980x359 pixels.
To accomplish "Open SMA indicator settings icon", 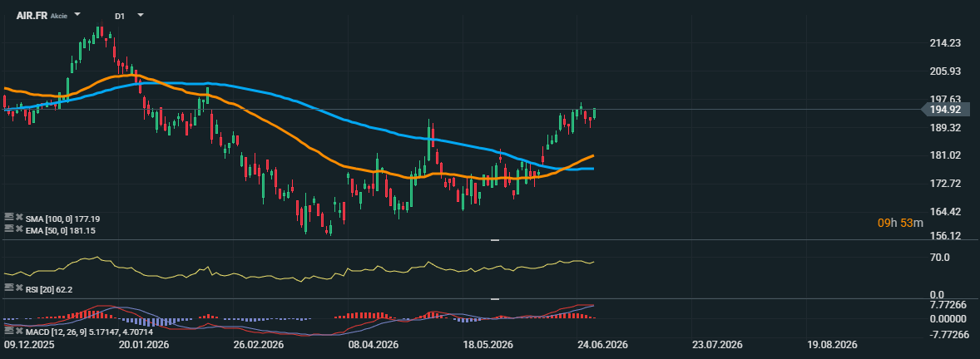I will 9,218.
